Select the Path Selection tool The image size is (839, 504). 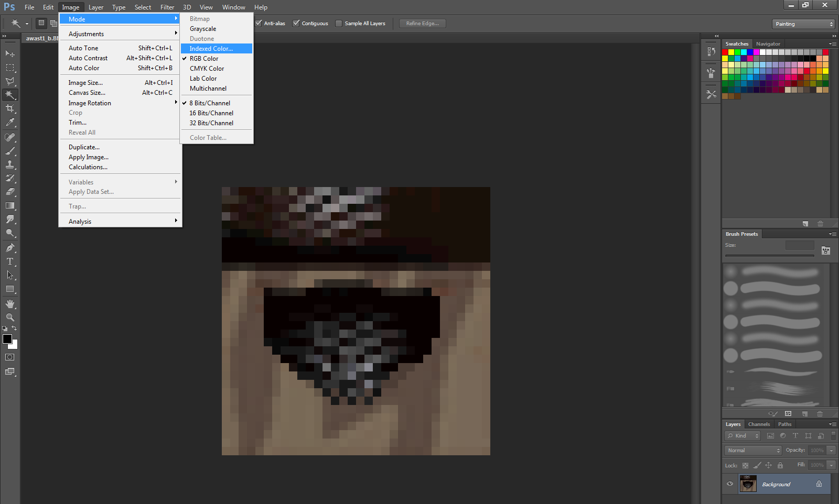(10, 275)
